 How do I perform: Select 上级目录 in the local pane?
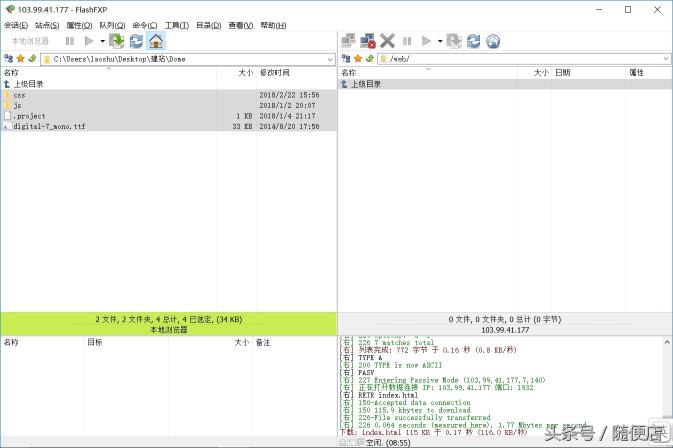169,84
